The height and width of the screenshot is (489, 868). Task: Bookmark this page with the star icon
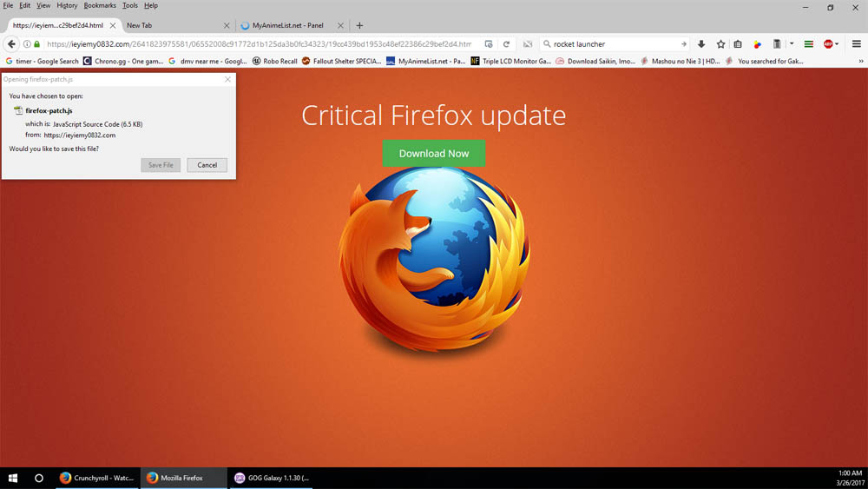point(720,44)
